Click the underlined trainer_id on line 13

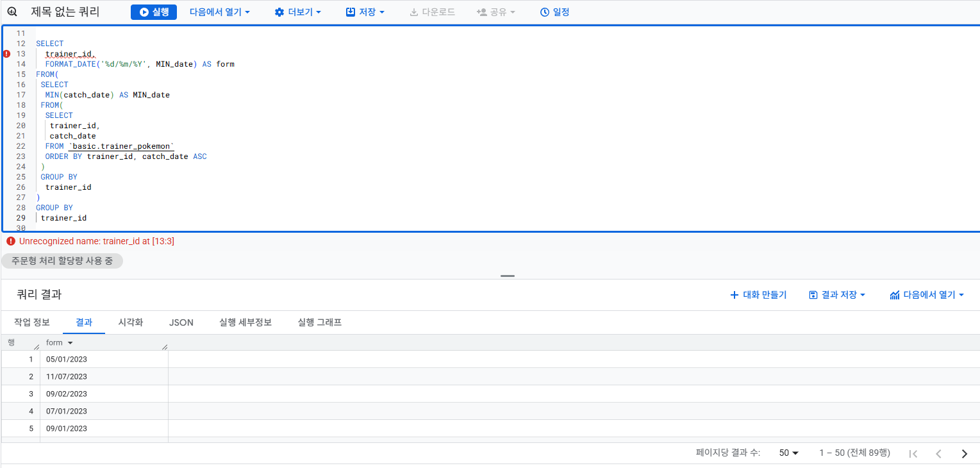(x=71, y=54)
